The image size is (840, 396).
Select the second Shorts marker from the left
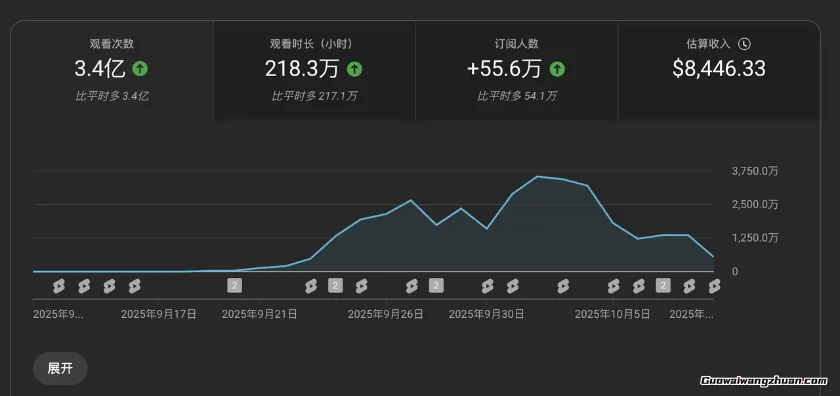[x=84, y=286]
